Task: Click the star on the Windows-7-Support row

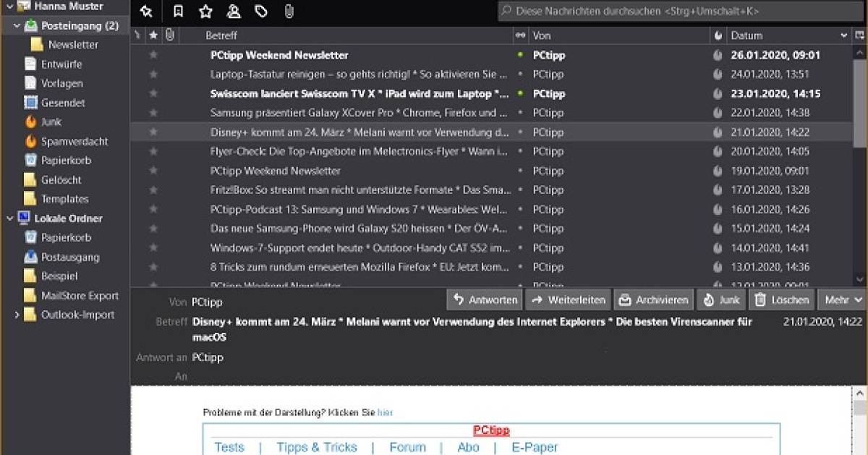Action: [x=153, y=248]
